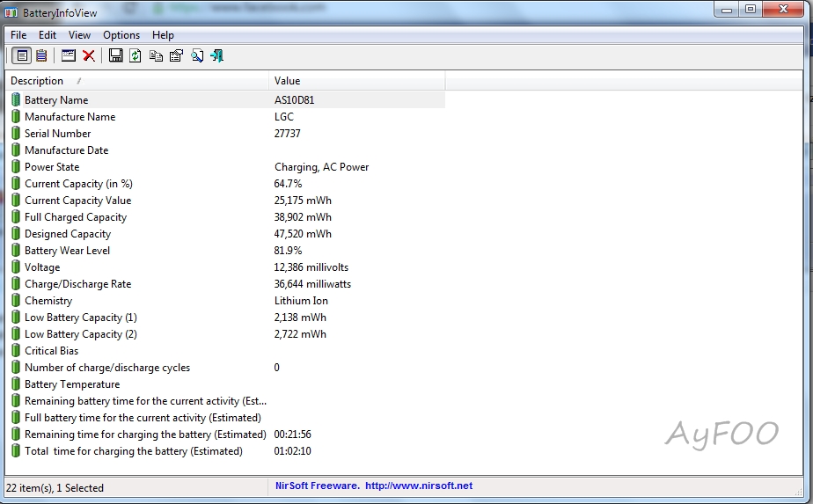
Task: Click battery icon beside Manufacture Date
Action: (16, 150)
